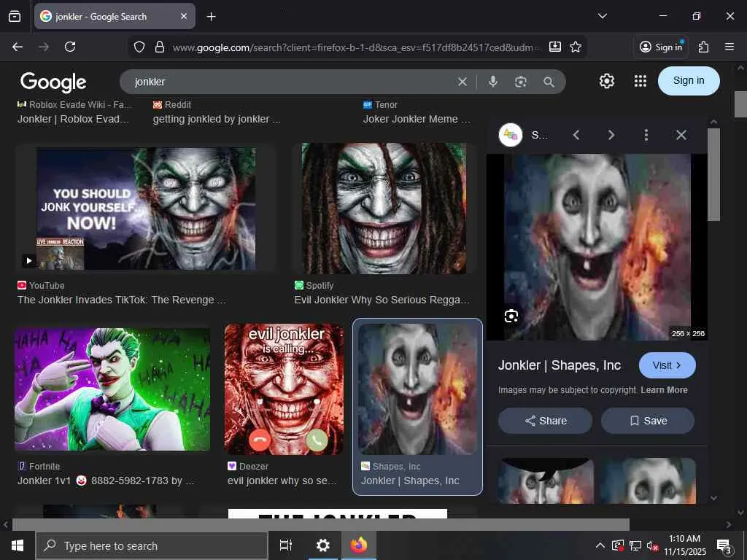
Task: Click the page horizontal scrollbar
Action: [321, 524]
